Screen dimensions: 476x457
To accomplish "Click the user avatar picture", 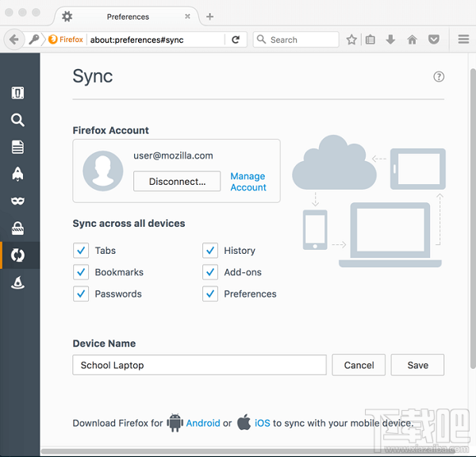I will [103, 171].
